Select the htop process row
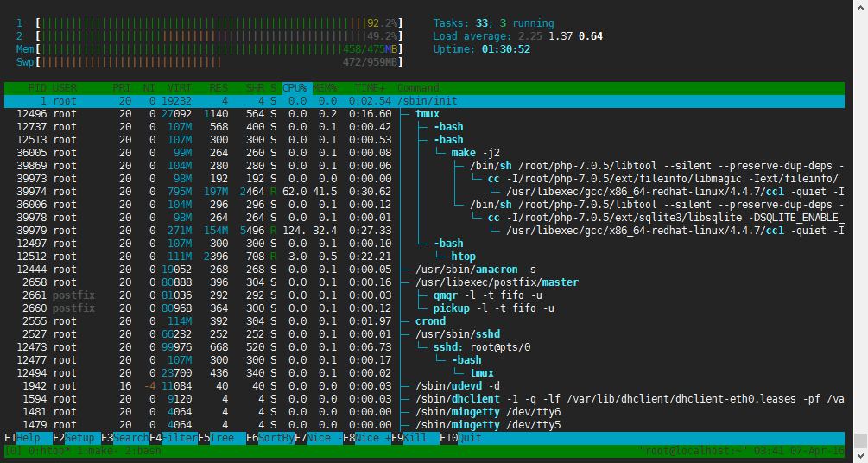The width and height of the screenshot is (868, 463). point(425,257)
